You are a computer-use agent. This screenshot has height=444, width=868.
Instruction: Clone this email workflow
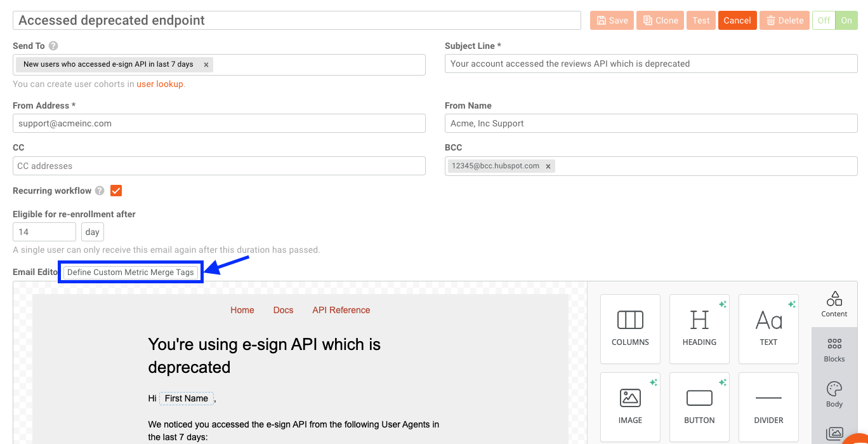(x=660, y=20)
